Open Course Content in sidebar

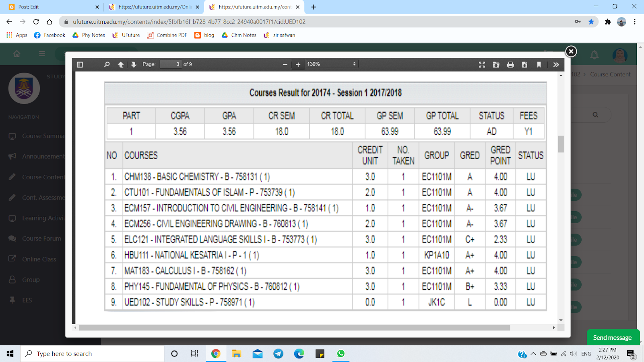37,177
